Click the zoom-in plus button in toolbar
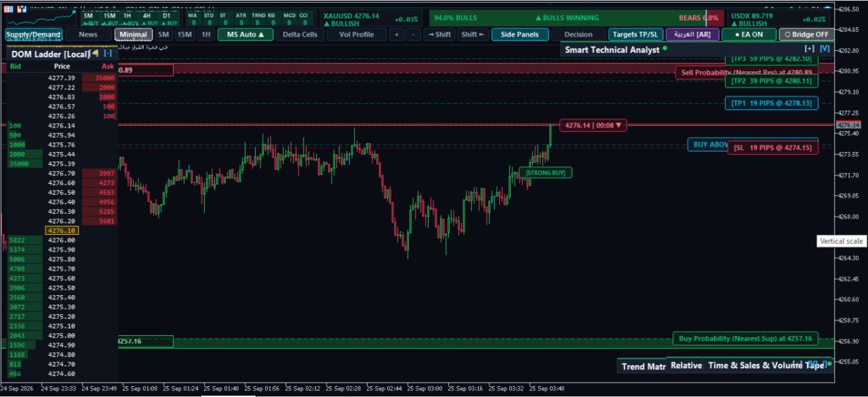Image resolution: width=868 pixels, height=397 pixels. tap(397, 35)
